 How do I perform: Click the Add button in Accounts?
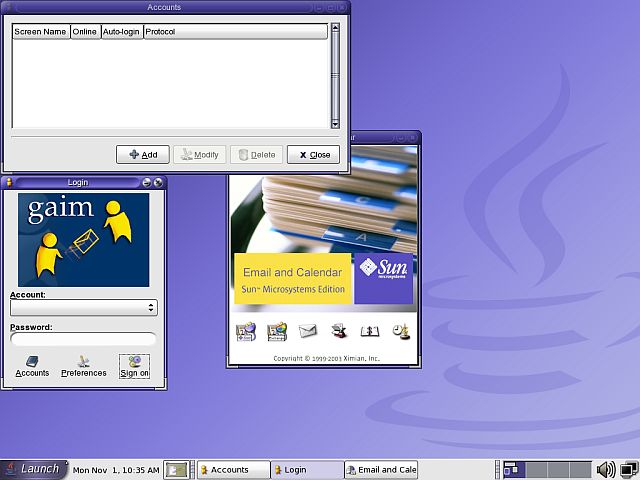(x=143, y=155)
